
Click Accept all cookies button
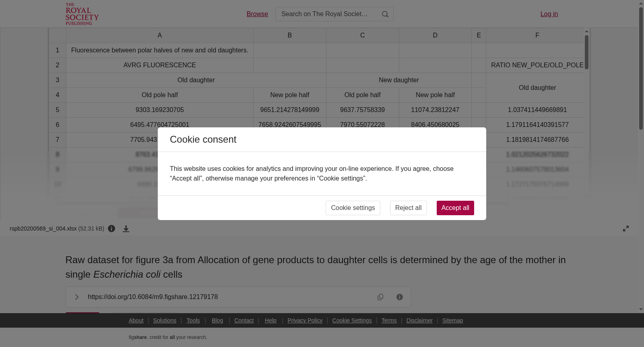click(x=455, y=208)
